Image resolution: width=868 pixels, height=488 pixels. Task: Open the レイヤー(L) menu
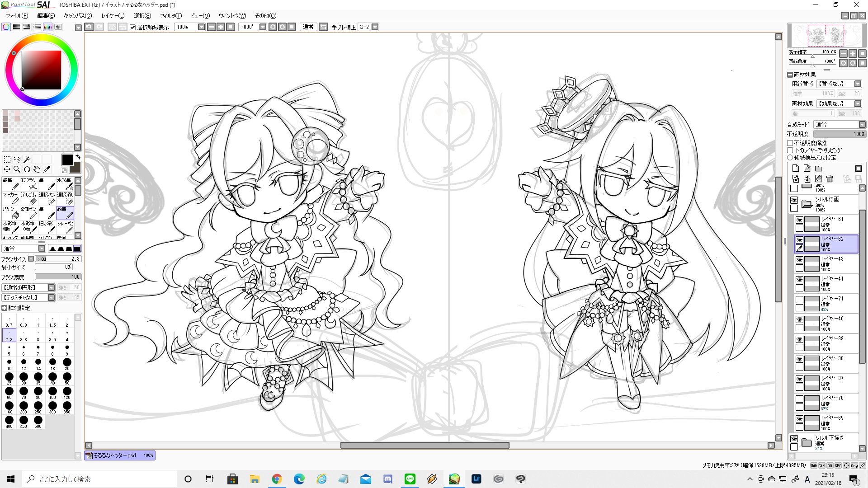113,15
